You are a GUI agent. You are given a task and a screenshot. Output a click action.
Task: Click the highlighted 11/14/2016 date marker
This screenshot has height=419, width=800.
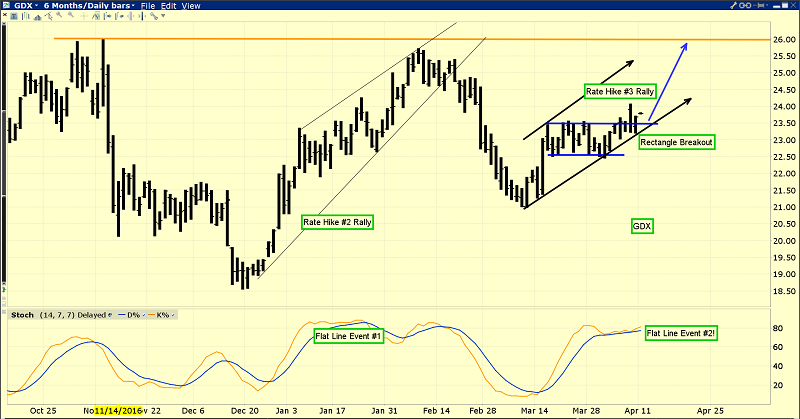(118, 410)
